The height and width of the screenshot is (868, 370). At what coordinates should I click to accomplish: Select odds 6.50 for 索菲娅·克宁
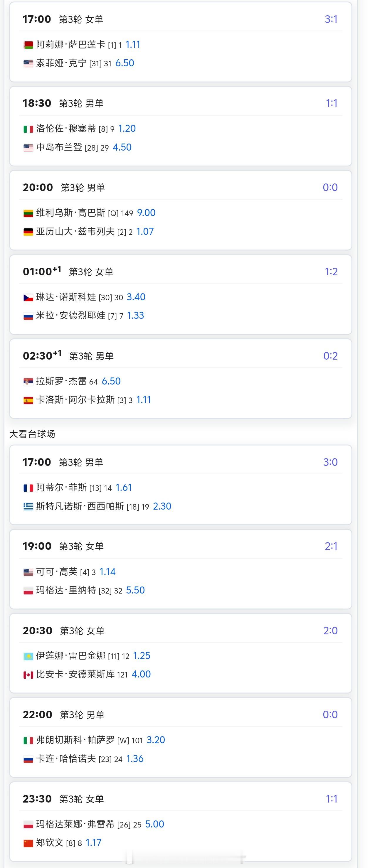click(x=125, y=63)
